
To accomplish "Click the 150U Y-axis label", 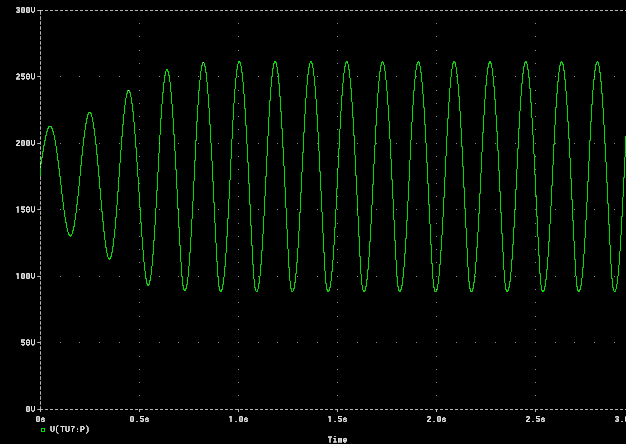I will point(26,209).
